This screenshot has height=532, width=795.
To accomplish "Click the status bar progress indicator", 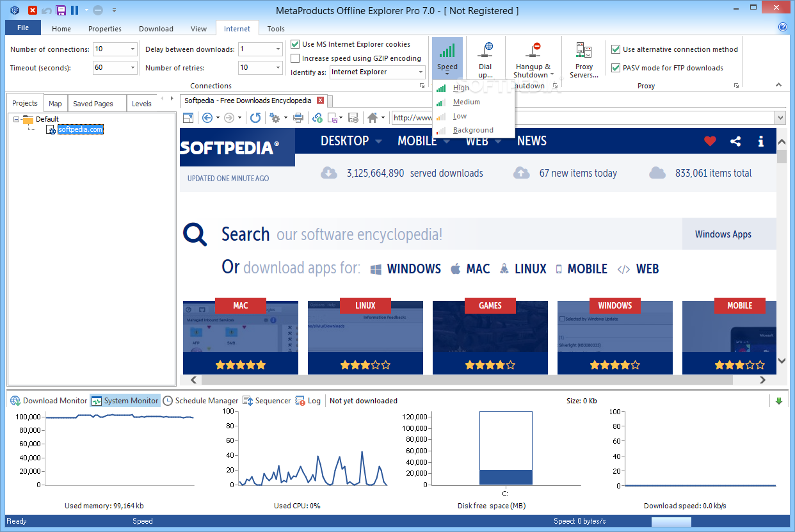I will tap(671, 522).
